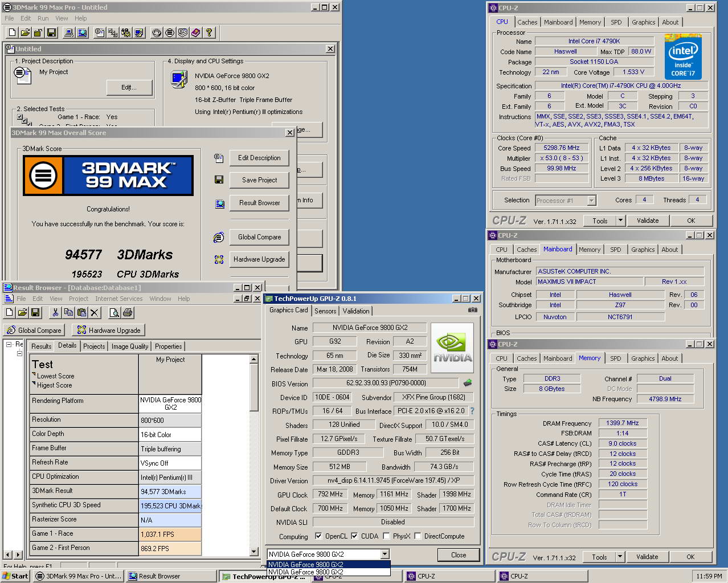Viewport: 728px width, 583px height.
Task: Click Hardware Upgrade button in Result Browser
Action: click(x=109, y=330)
